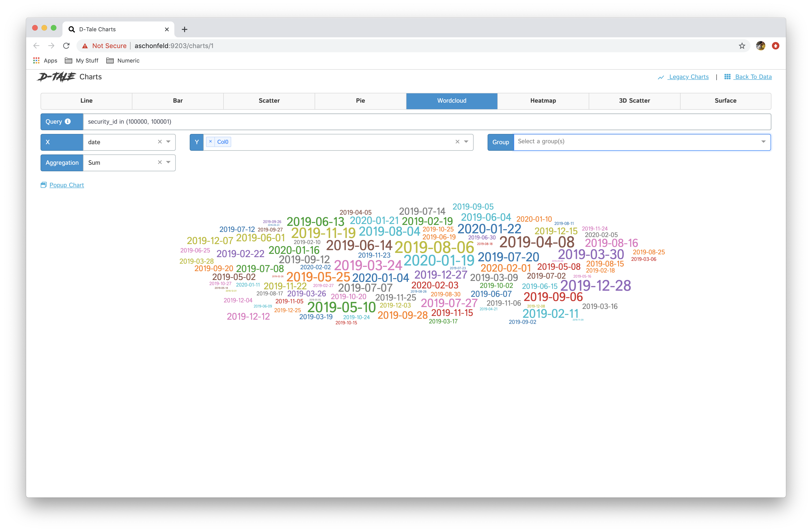Click the Query text input field
Screen dimensions: 812x532
[427, 122]
